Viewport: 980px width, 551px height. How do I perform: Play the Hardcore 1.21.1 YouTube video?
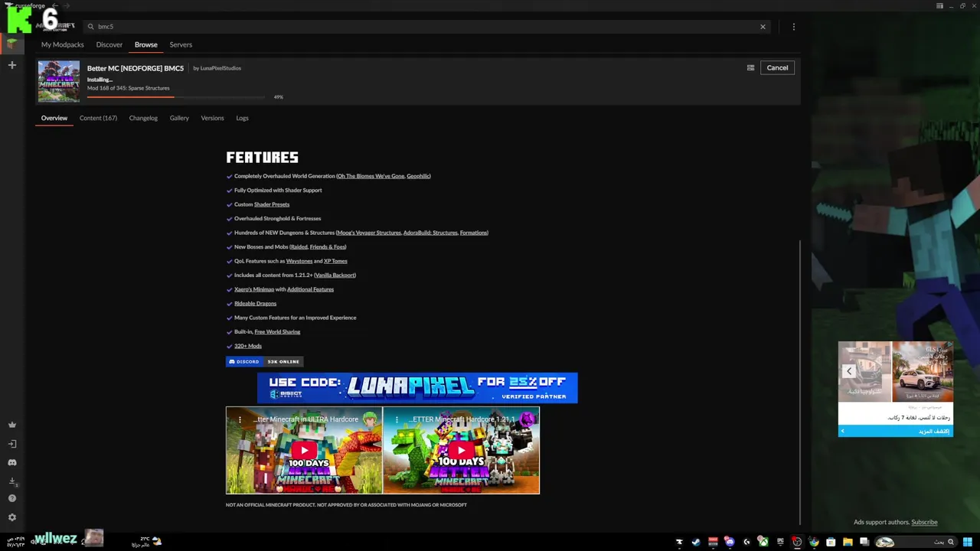pos(461,451)
